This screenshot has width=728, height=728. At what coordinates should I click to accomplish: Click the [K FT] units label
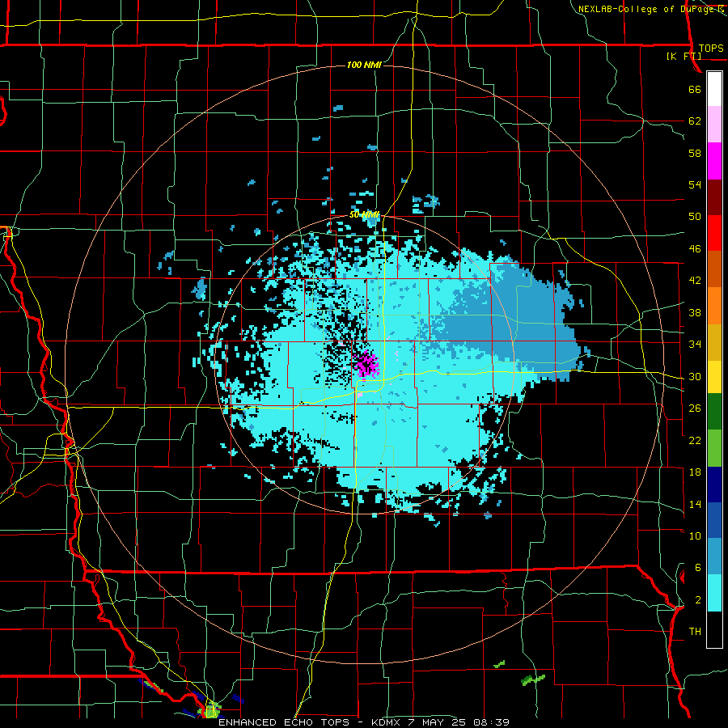pos(684,56)
